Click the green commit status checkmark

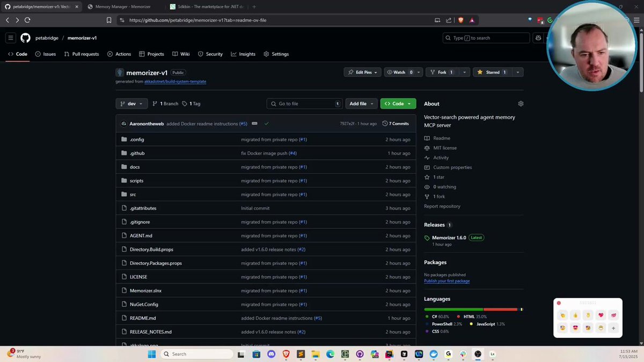click(x=266, y=123)
